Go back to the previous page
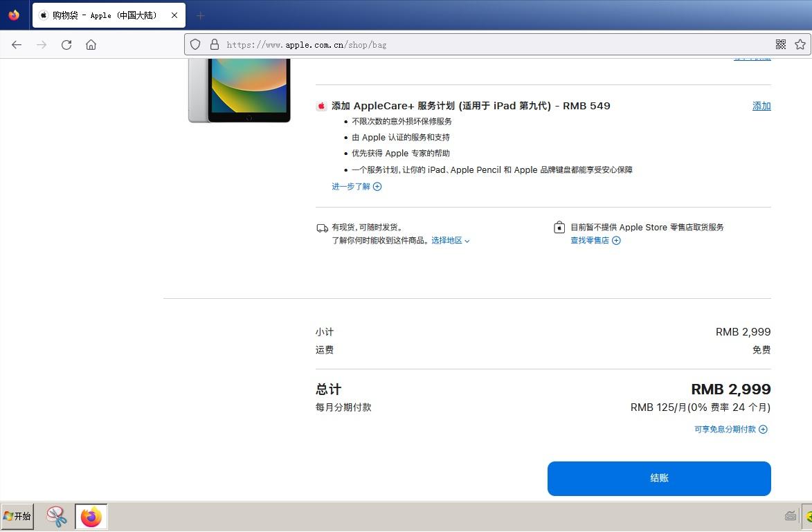812x532 pixels. [17, 44]
